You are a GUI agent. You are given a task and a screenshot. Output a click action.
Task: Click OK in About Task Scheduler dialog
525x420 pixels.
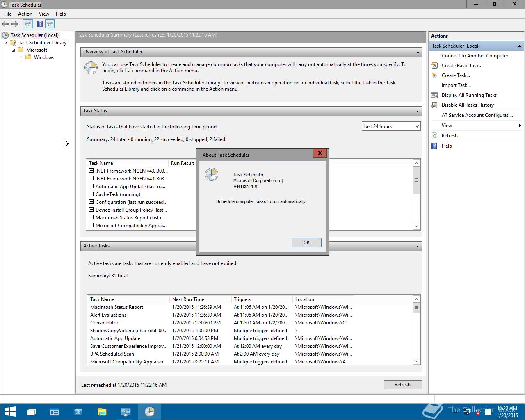(x=306, y=242)
